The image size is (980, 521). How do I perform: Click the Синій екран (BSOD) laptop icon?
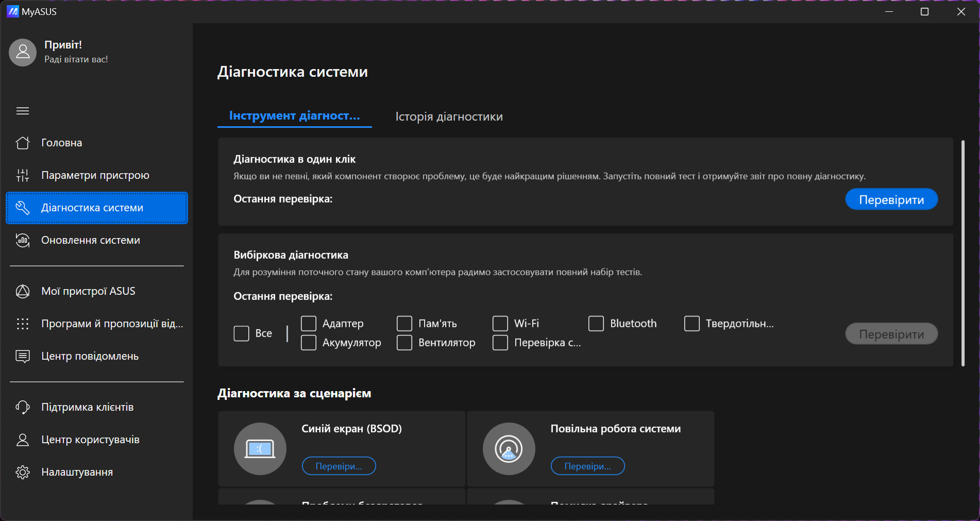click(x=260, y=449)
